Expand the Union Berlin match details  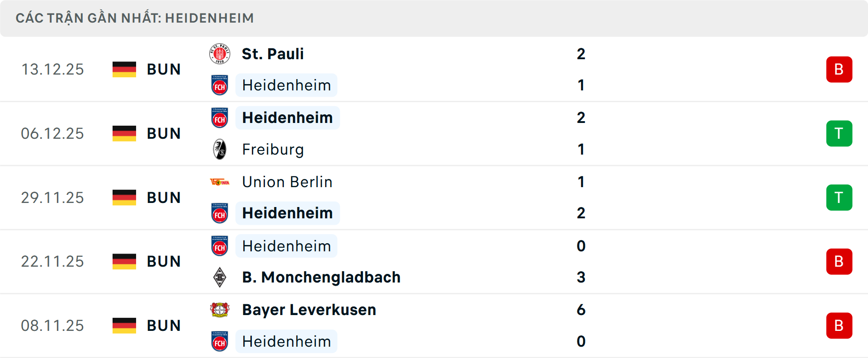click(x=434, y=197)
